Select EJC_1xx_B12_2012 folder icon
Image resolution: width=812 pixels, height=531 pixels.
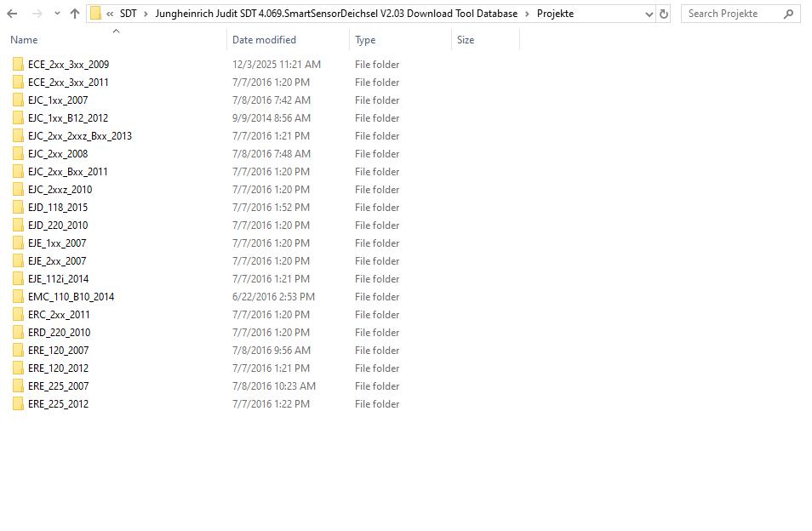click(x=18, y=118)
